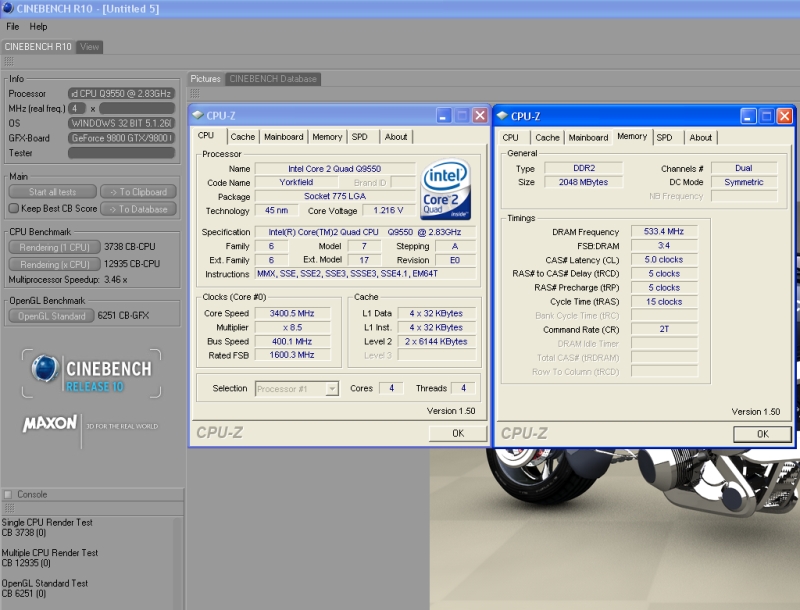The image size is (800, 610).
Task: Select Mainboard tab in right CPU-Z window
Action: coord(588,137)
